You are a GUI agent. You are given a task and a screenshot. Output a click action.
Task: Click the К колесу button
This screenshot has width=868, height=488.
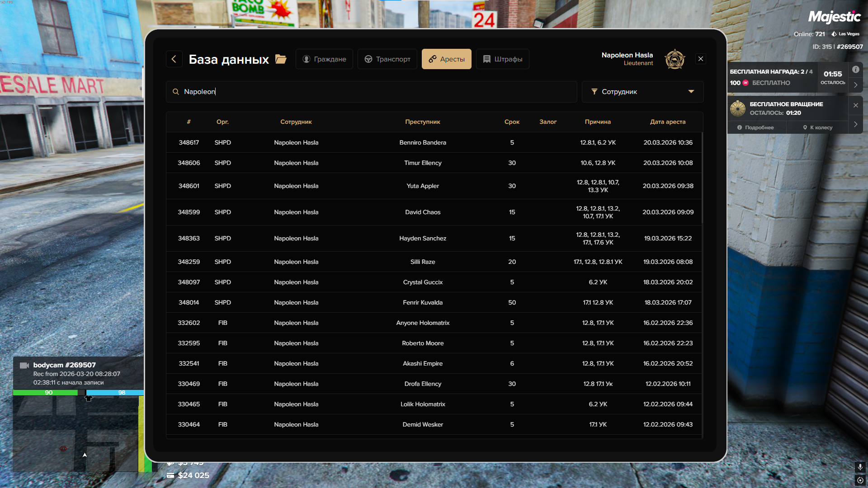coord(817,127)
